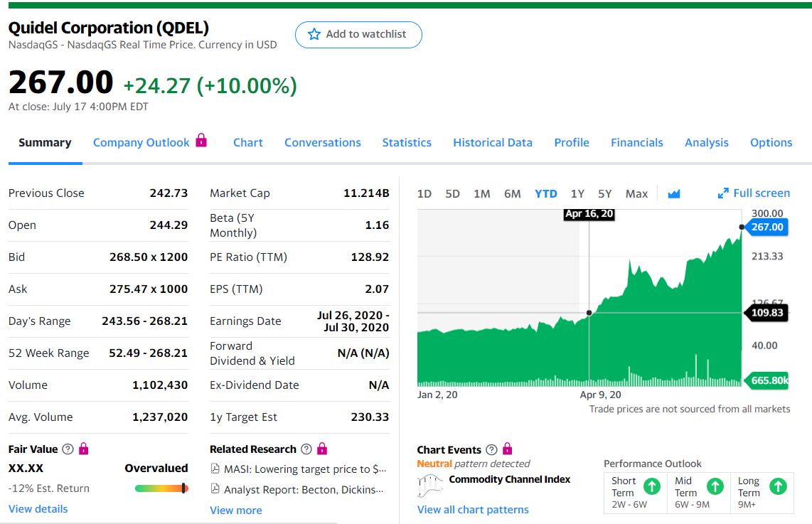Viewport: 812px width, 524px height.
Task: Click the Apr 16, 20 crosshair date label
Action: coord(589,214)
